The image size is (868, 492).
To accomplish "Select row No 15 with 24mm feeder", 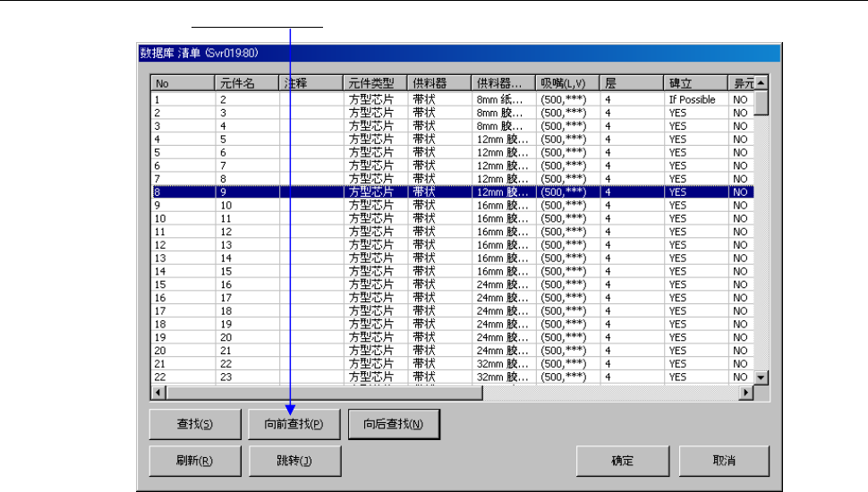I will pyautogui.click(x=453, y=284).
